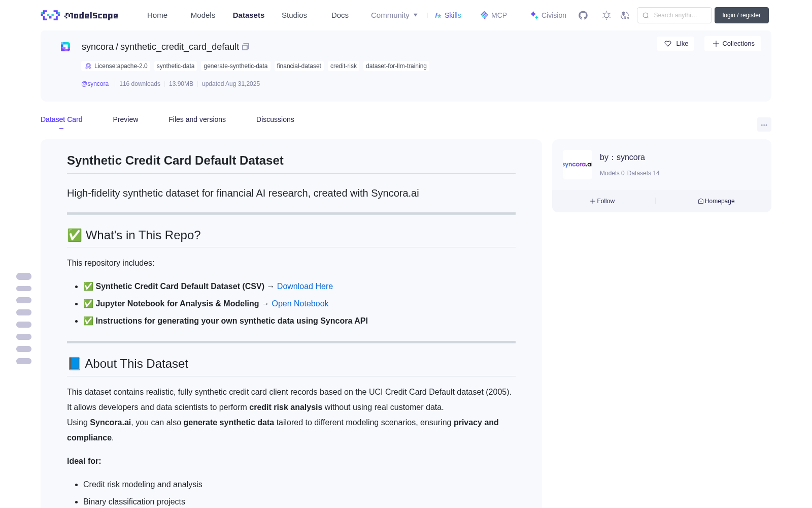Copy dataset name using the copy icon
Image resolution: width=812 pixels, height=508 pixels.
click(246, 47)
